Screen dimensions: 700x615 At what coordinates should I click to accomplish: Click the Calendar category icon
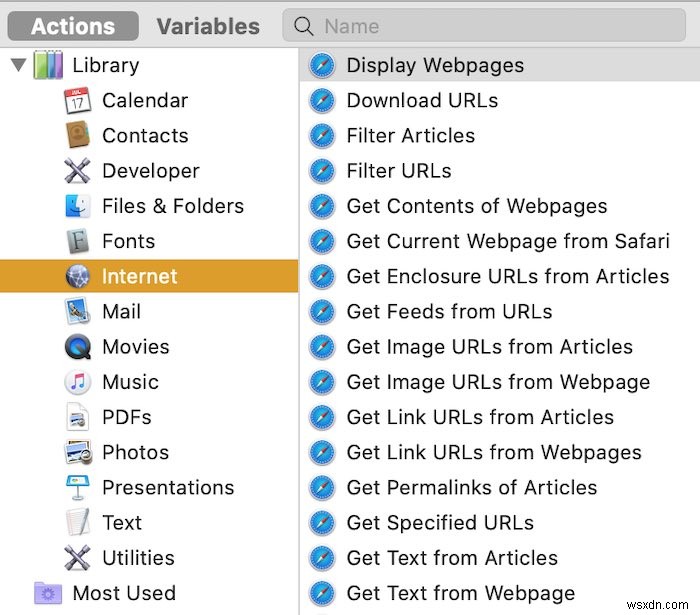[78, 100]
